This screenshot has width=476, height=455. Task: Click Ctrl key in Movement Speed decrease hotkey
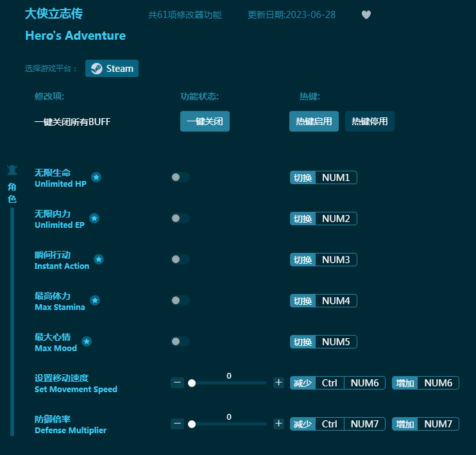(330, 382)
